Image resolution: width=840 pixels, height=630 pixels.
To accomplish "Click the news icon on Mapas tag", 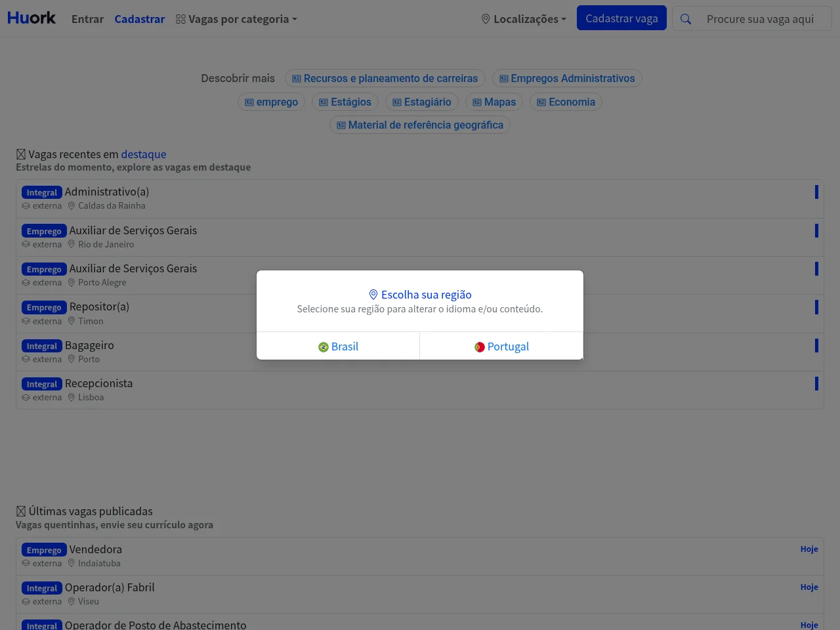I will tap(477, 102).
